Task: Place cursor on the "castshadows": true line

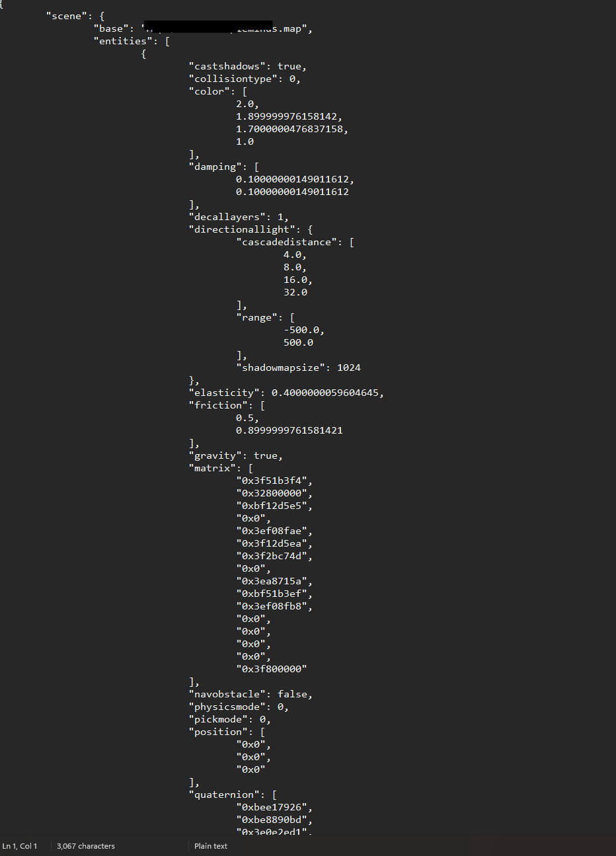Action: tap(248, 66)
